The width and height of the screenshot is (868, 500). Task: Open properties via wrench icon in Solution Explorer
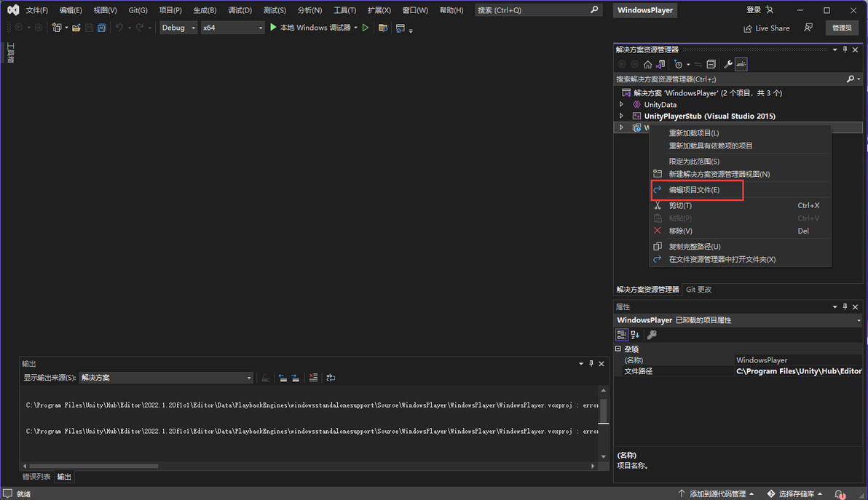tap(728, 64)
